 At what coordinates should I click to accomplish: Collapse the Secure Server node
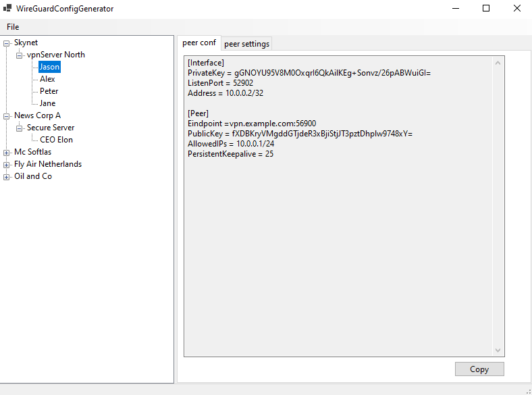click(20, 128)
